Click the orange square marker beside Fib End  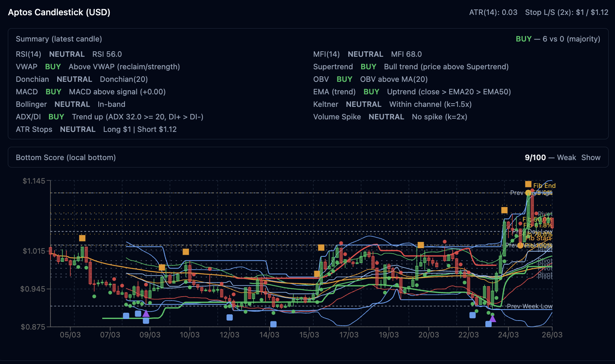pyautogui.click(x=528, y=184)
